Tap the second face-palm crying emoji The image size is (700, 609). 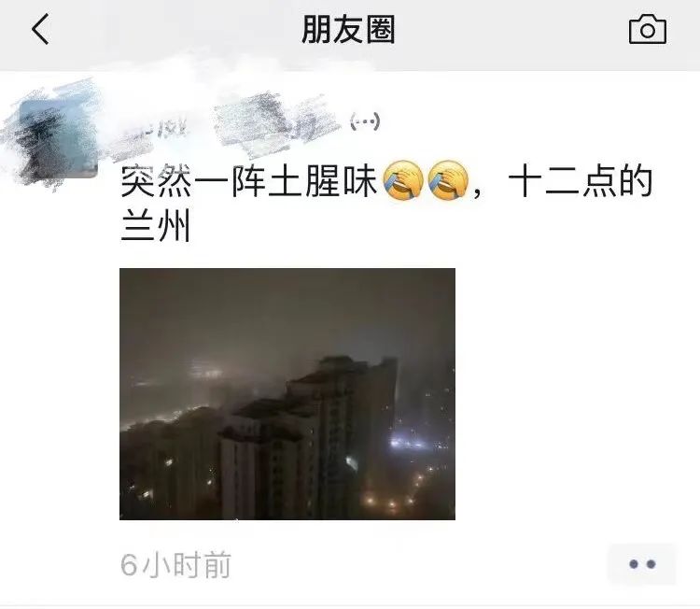[448, 180]
